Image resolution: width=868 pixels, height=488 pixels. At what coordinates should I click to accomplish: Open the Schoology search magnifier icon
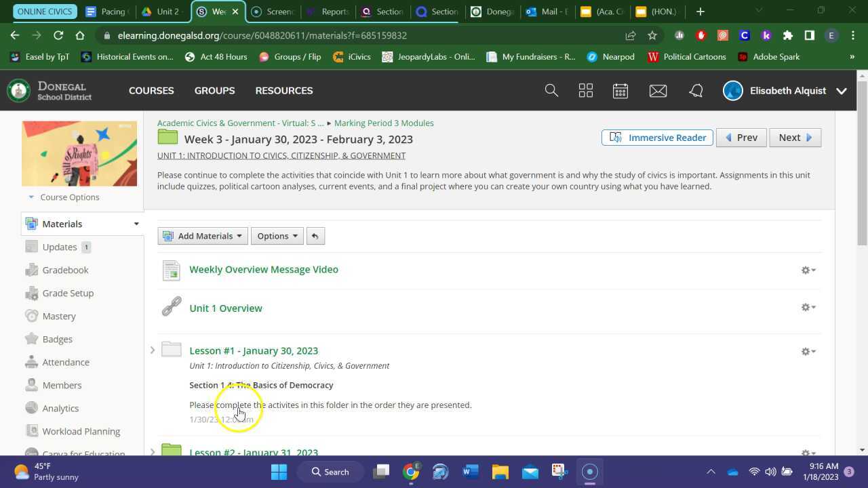551,90
